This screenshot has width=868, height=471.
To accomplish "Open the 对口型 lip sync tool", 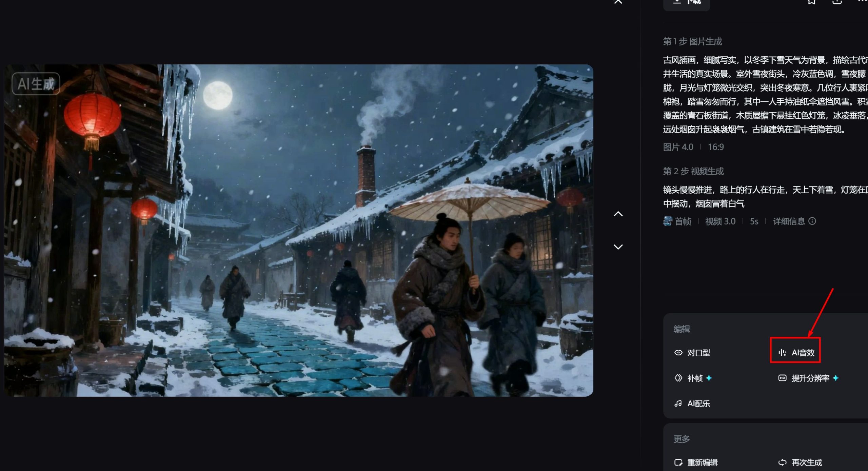I will point(692,353).
